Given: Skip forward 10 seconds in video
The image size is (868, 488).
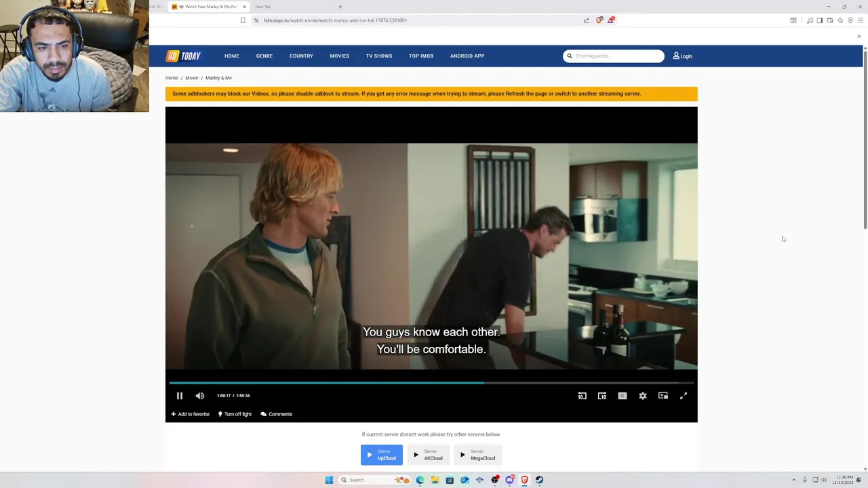Looking at the screenshot, I should click(x=602, y=396).
